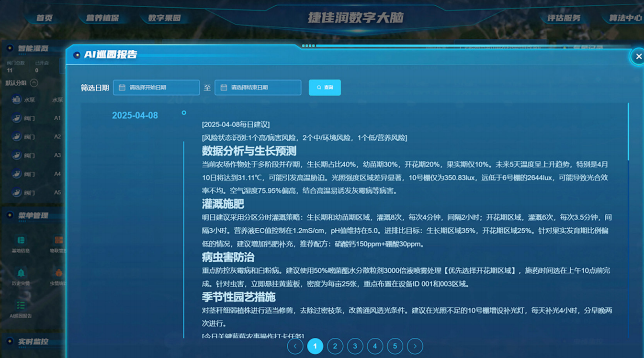Viewport: 644px width, 358px height.
Task: Open 基地信息 from the menu icons
Action: (x=21, y=240)
